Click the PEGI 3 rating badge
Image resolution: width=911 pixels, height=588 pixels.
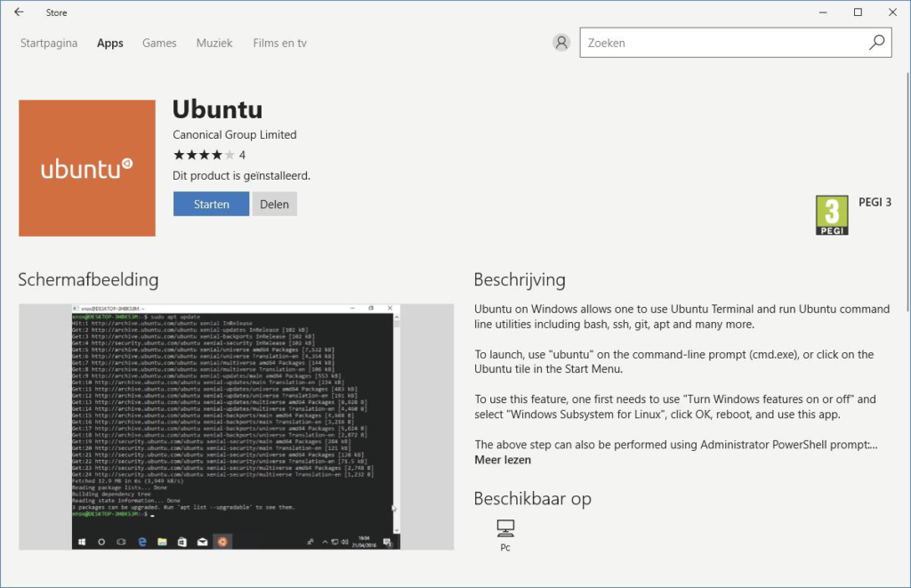tap(832, 215)
